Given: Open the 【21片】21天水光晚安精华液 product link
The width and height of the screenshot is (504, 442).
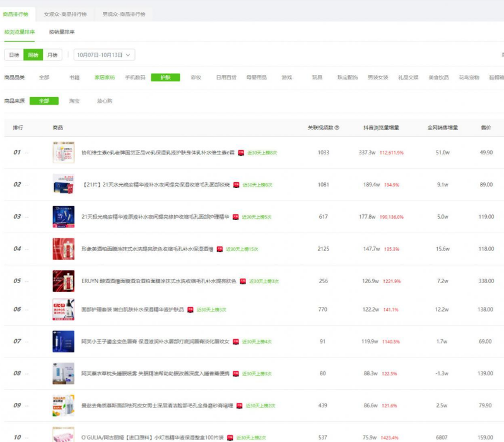Looking at the screenshot, I should (x=156, y=185).
